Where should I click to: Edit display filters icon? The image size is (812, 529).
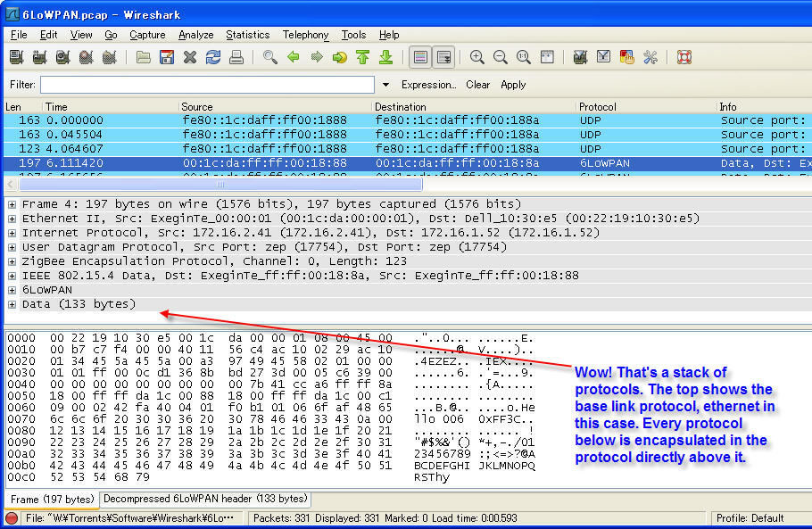tap(604, 57)
